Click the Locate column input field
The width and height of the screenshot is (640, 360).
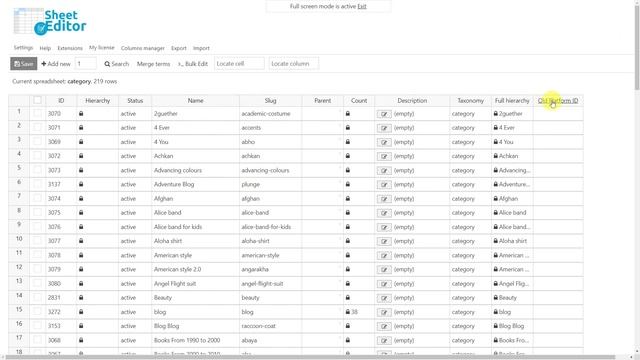pos(293,64)
